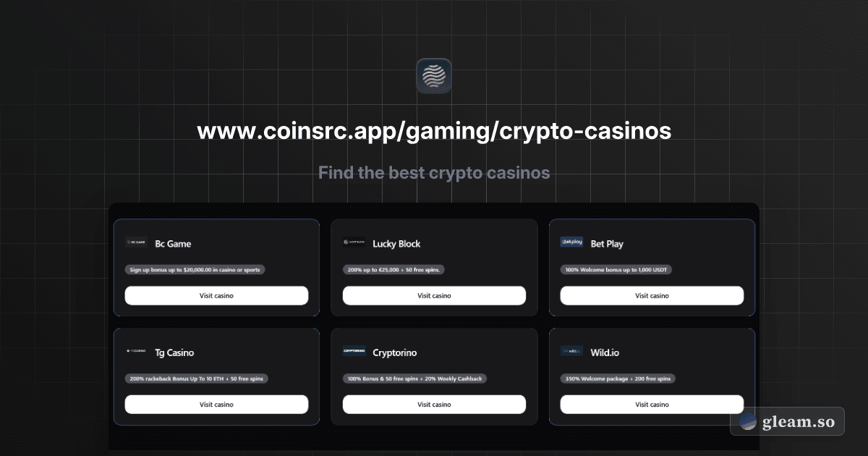Click the coinsrc.app crypto-casinos URL heading
Viewport: 868px width, 456px height.
[434, 131]
